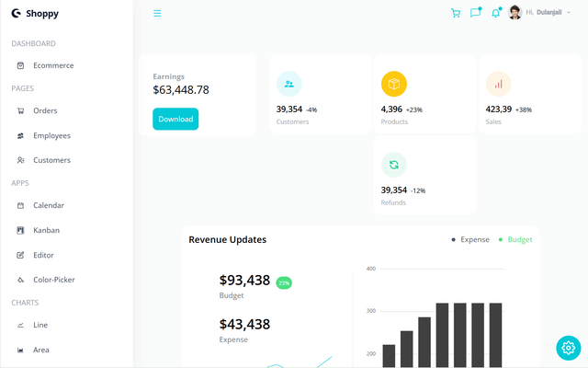Click the $43,438 expense amount

click(244, 324)
